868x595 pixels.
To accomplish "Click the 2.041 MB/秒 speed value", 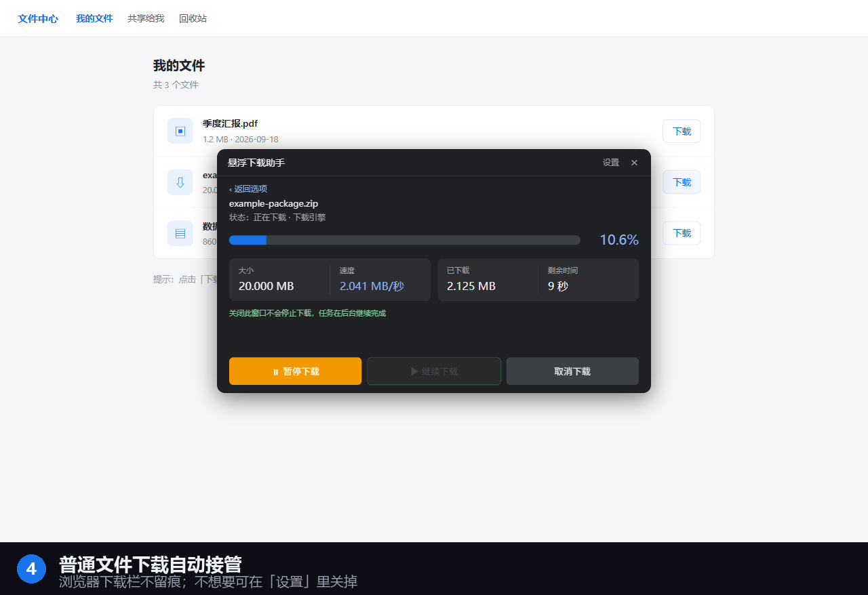I will coord(372,286).
